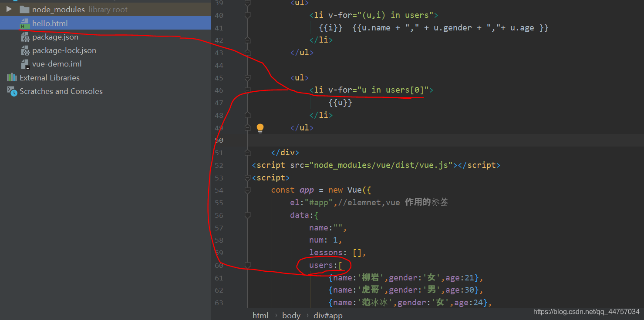Click the <script> tag on line 53
The width and height of the screenshot is (644, 320).
[x=271, y=178]
